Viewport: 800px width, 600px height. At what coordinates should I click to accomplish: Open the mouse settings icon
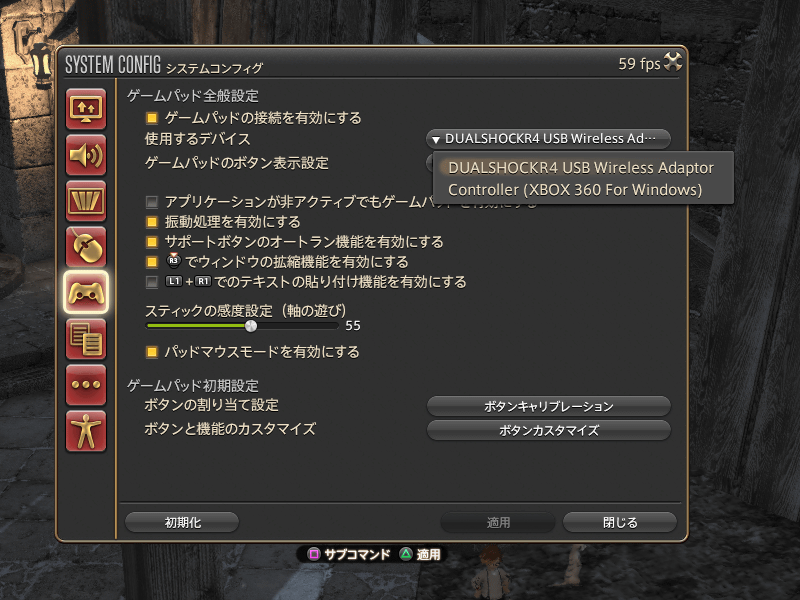click(86, 246)
